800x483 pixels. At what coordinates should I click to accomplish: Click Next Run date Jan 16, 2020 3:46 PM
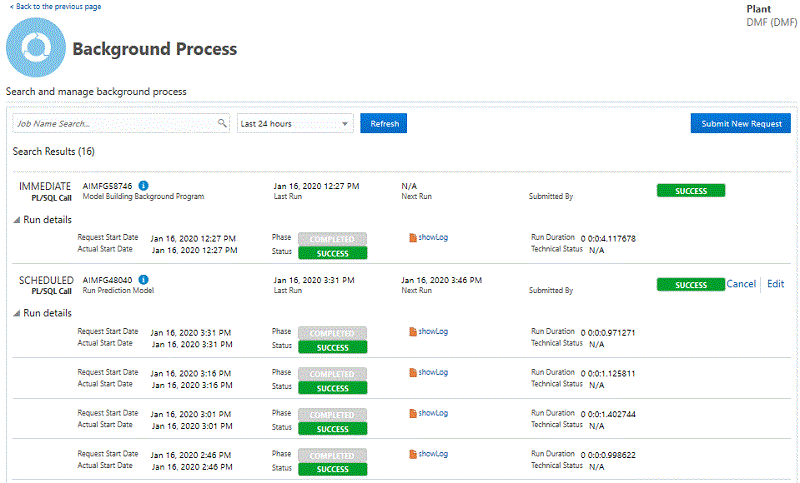pos(441,280)
